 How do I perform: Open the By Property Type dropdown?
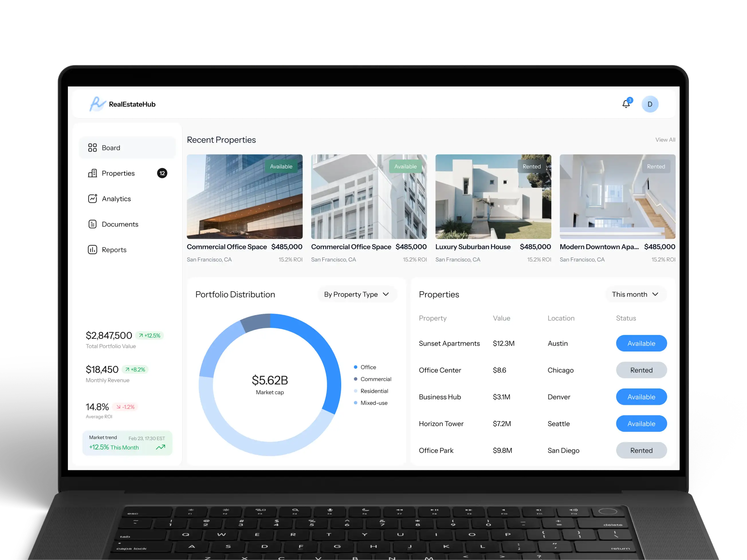pyautogui.click(x=357, y=294)
